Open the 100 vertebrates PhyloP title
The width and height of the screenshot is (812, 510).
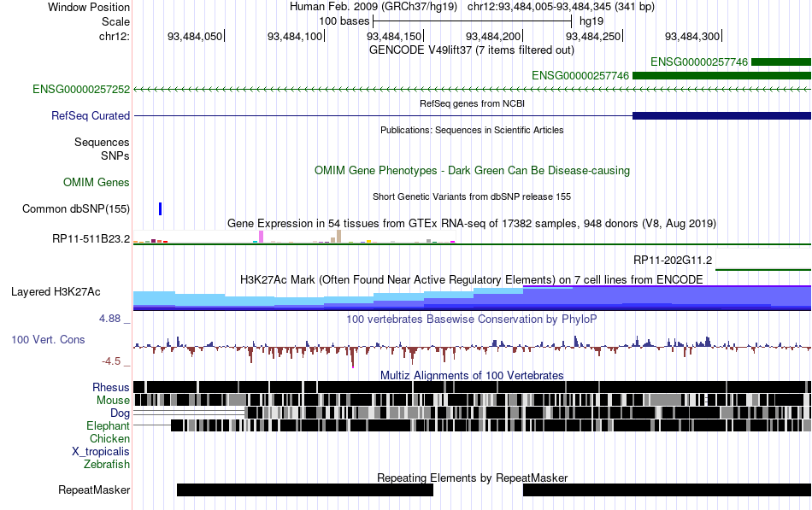coord(472,319)
